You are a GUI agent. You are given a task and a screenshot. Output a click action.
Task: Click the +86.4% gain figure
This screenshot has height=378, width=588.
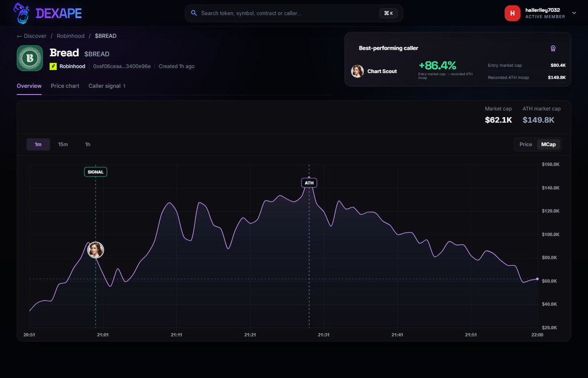point(437,66)
